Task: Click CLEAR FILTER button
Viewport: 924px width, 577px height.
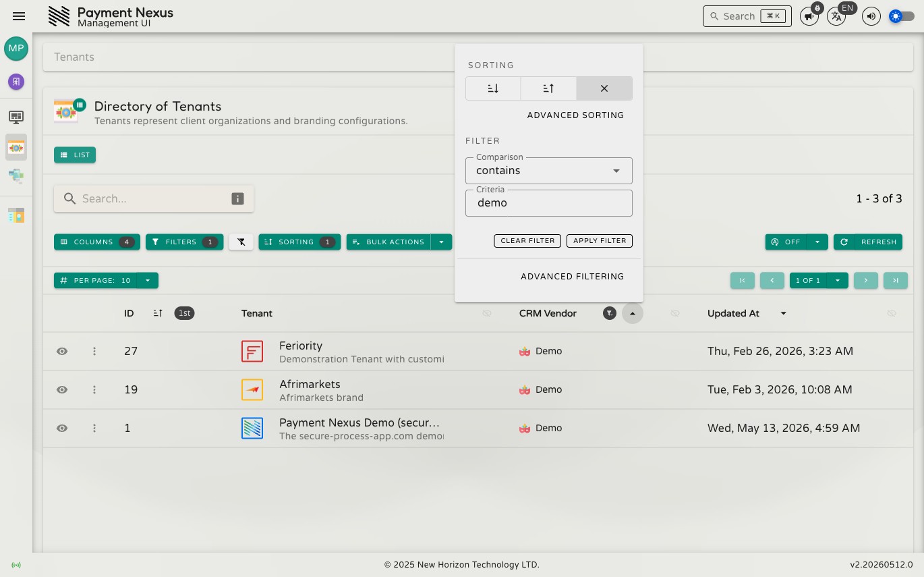Action: 527,241
